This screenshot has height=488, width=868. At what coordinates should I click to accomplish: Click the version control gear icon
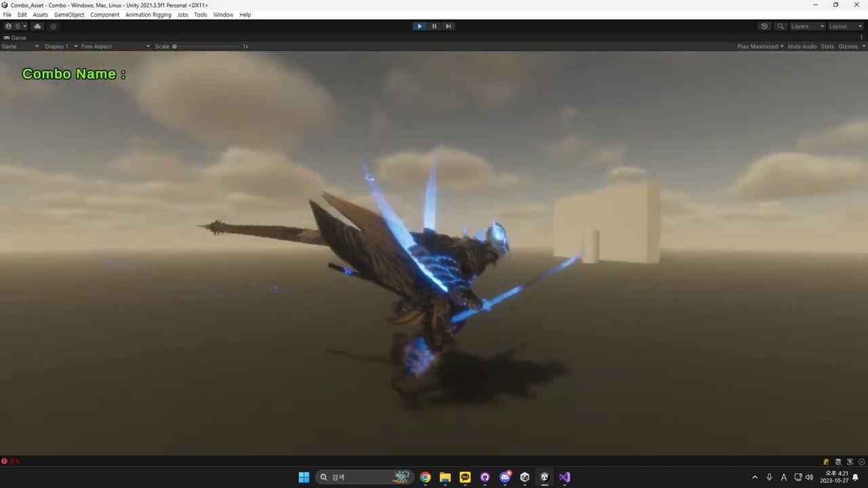tap(54, 26)
